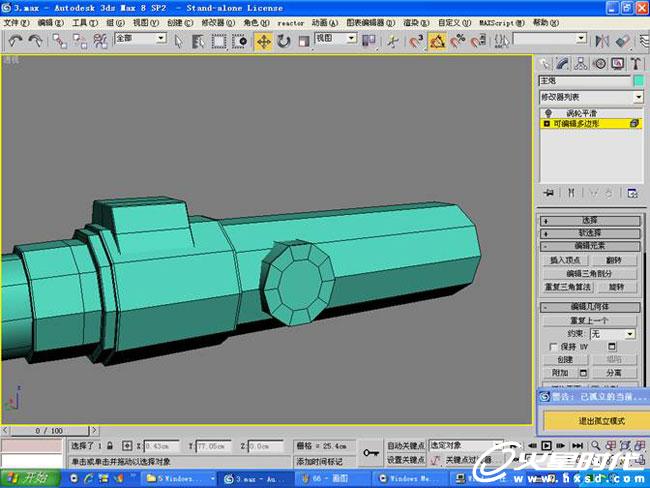Viewport: 650px width, 488px height.
Task: Switch to the Hierarchy command panel tab
Action: pyautogui.click(x=581, y=63)
